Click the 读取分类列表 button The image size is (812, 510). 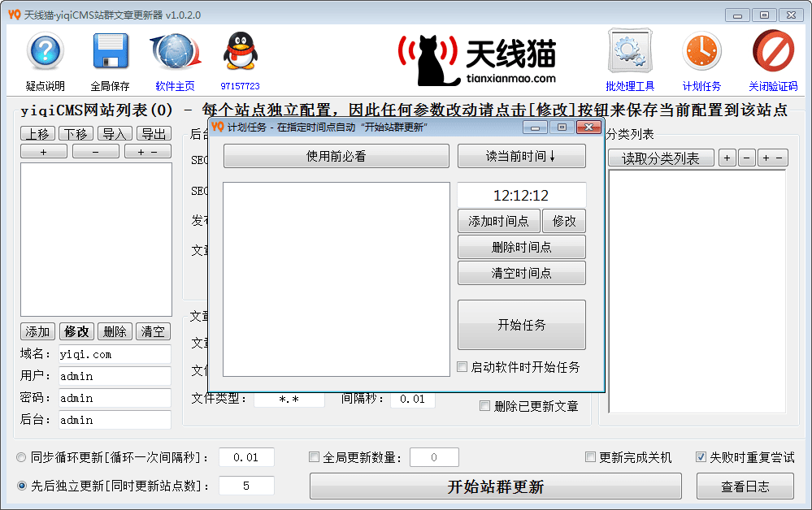(661, 158)
